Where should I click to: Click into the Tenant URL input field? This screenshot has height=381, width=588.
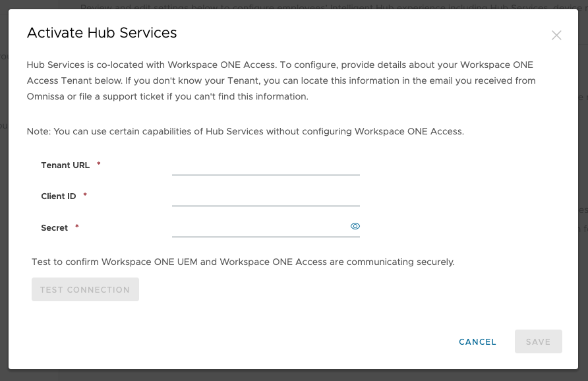265,165
